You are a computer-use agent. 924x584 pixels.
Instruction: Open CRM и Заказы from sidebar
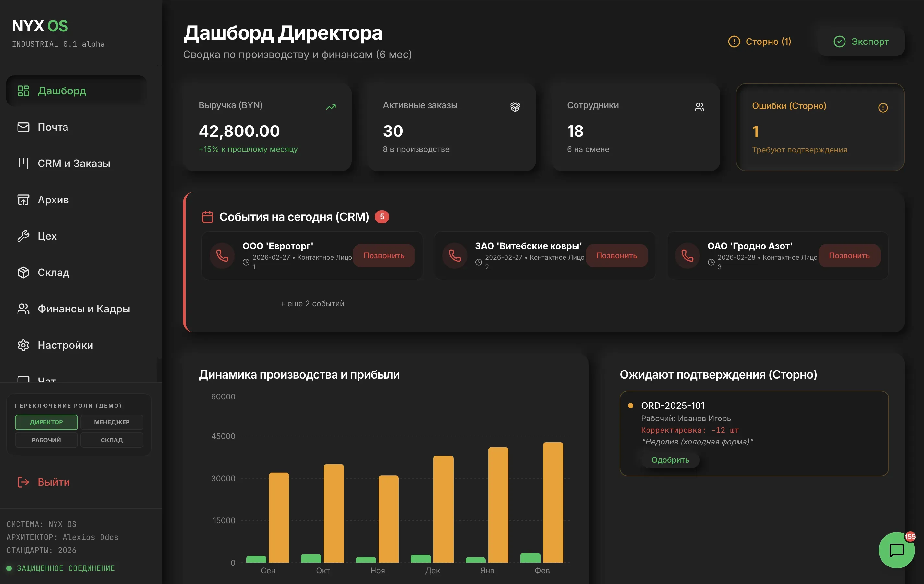point(74,163)
